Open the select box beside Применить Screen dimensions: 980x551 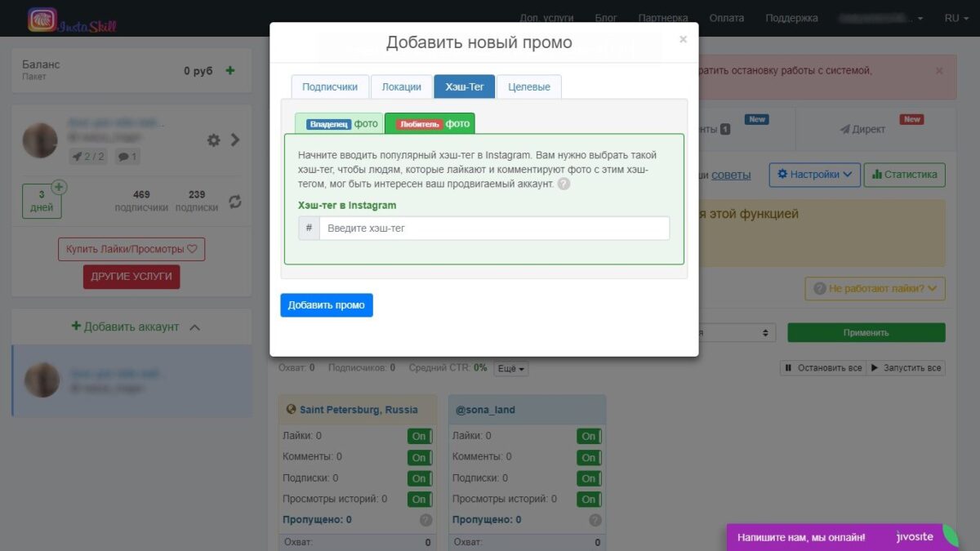coord(735,332)
